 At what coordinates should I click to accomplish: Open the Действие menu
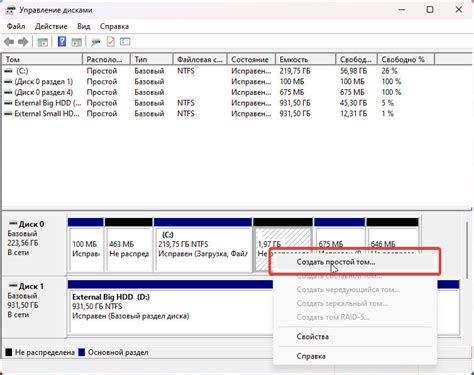coord(51,26)
